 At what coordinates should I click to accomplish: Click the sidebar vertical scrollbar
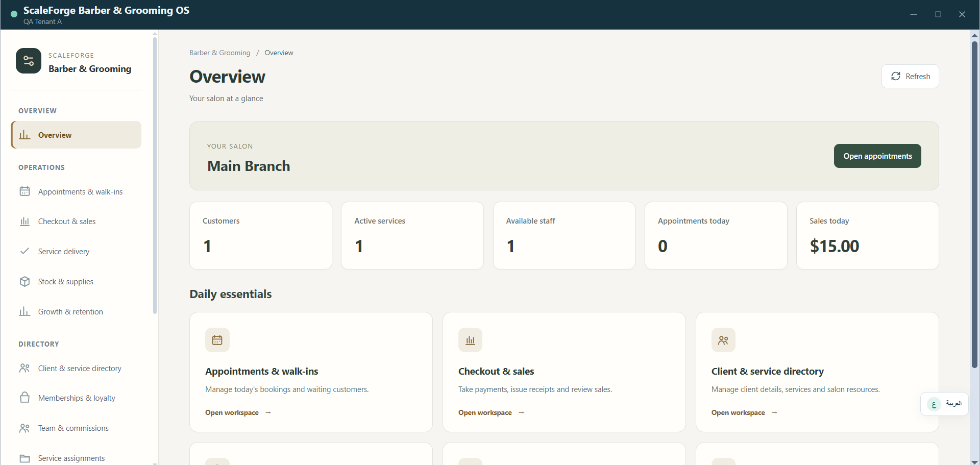pos(155,175)
